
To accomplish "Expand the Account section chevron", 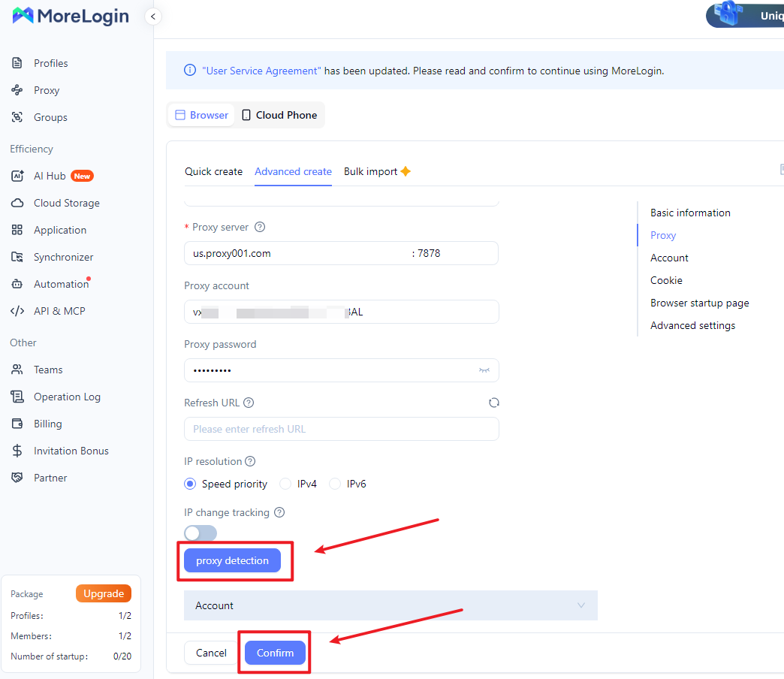I will pos(581,605).
